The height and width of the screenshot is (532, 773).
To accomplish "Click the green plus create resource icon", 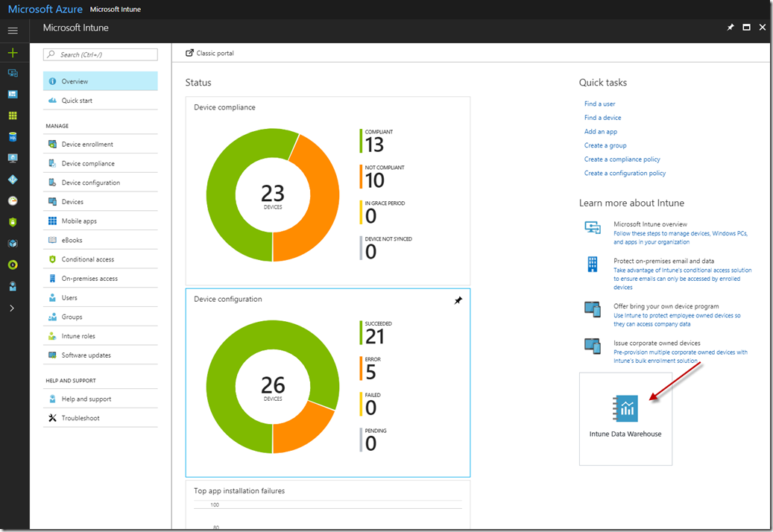I will click(13, 53).
